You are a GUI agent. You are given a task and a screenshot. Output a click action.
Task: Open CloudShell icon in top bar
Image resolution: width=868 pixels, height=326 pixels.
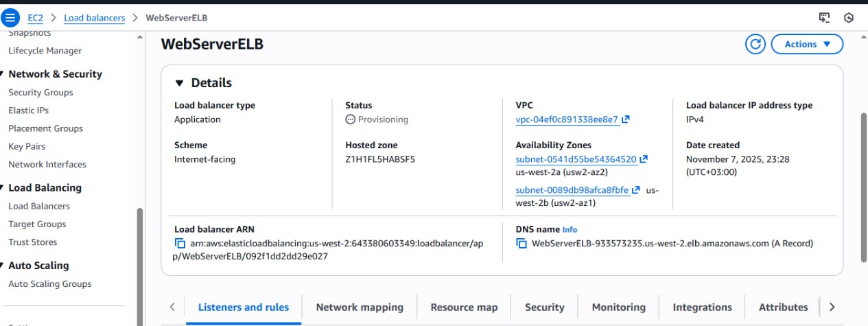click(x=824, y=18)
